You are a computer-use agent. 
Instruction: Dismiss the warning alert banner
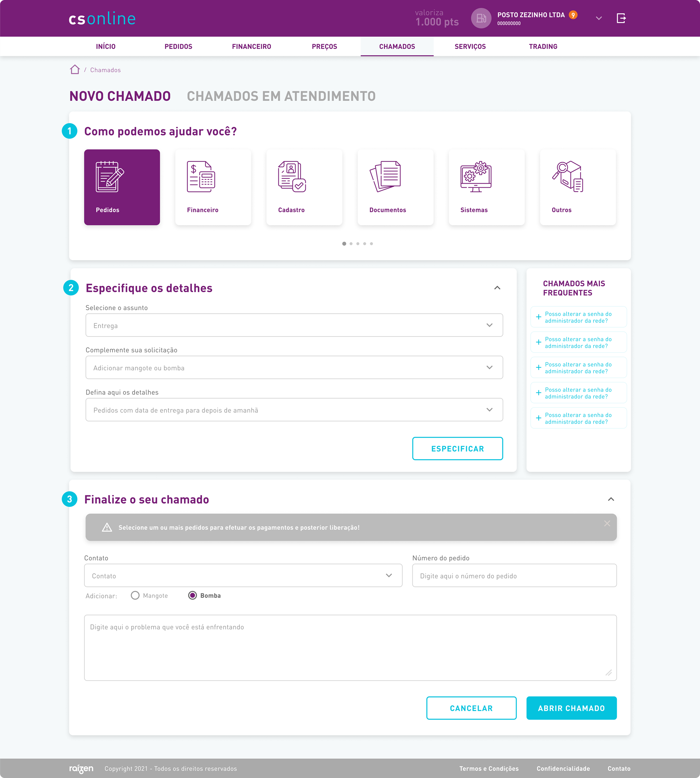point(607,523)
